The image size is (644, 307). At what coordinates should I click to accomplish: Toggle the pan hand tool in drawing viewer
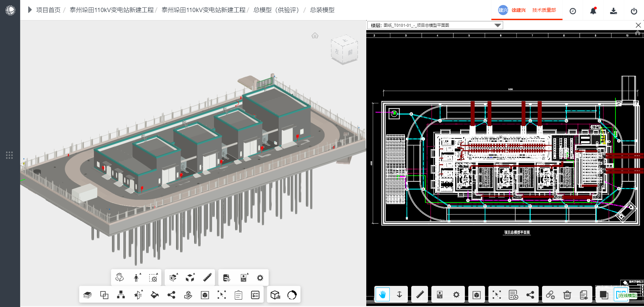[x=382, y=295]
